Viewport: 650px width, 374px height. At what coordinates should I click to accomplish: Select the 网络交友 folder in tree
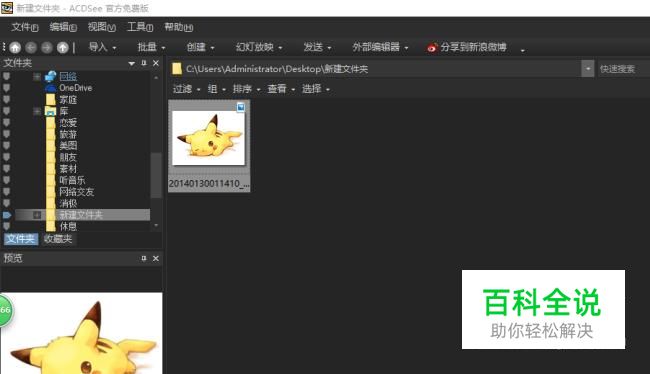(77, 192)
